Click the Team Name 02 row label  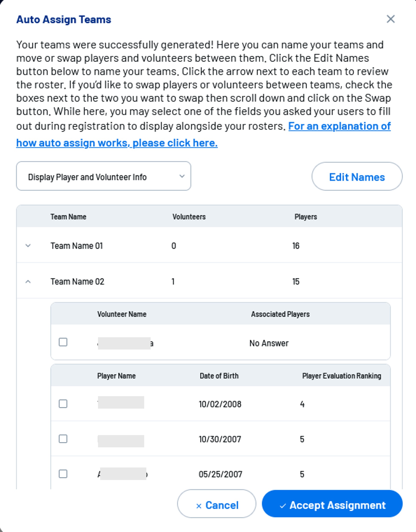click(x=77, y=282)
